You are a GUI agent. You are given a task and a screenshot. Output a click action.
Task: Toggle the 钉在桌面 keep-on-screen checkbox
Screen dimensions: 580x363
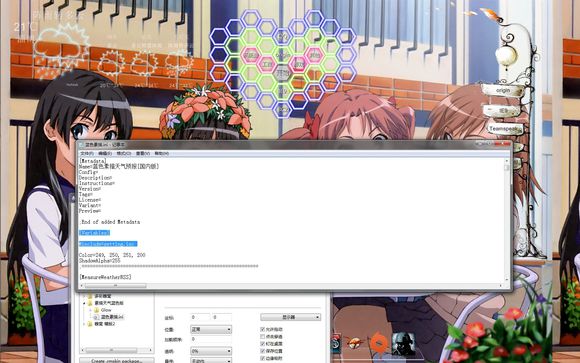(x=263, y=344)
